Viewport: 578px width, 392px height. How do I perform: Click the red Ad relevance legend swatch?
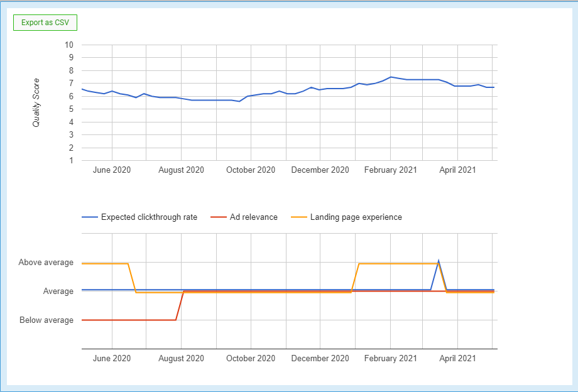pos(218,217)
